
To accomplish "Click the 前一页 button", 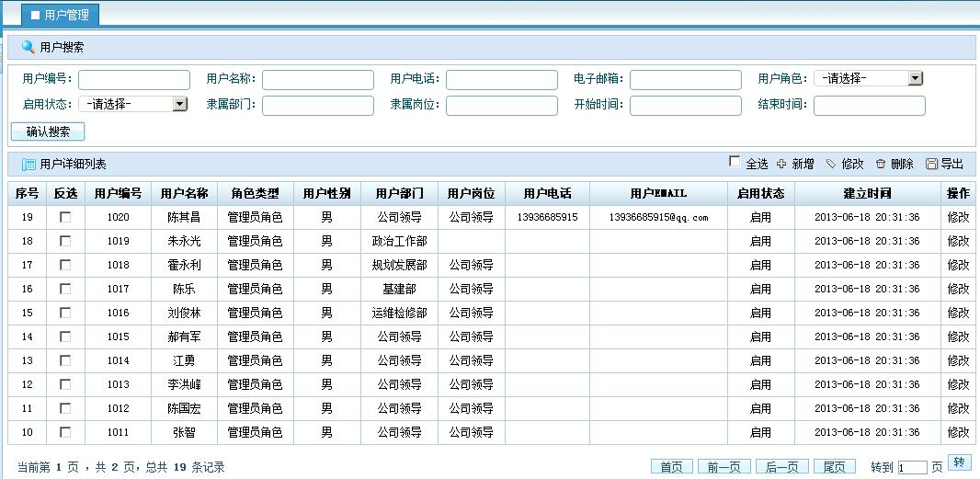I will [724, 466].
